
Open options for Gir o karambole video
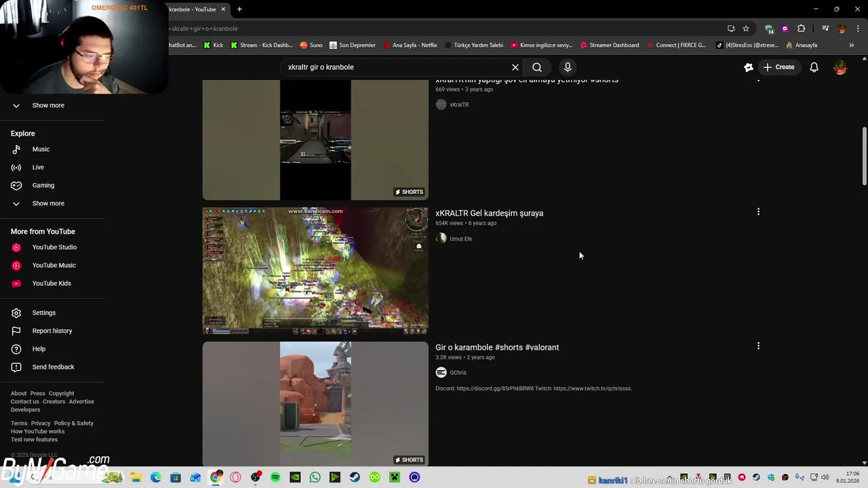[x=758, y=346]
